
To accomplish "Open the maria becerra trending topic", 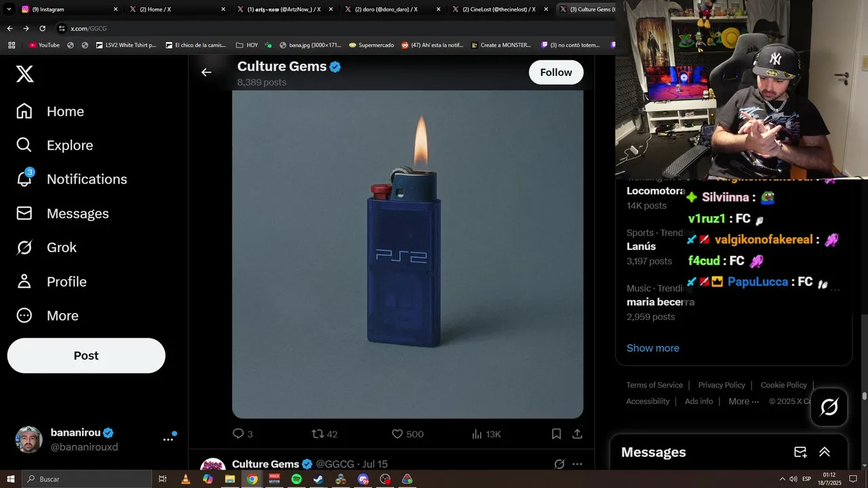I will point(660,302).
